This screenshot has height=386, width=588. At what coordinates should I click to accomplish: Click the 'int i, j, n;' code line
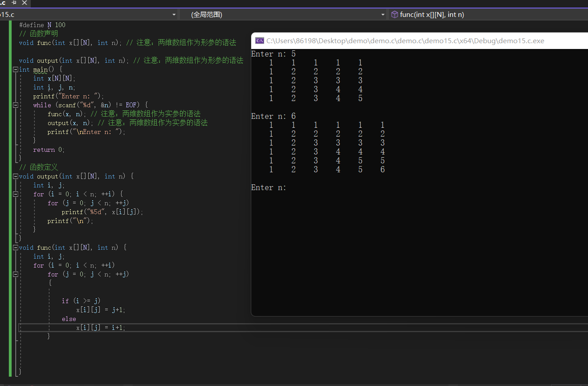pos(54,87)
